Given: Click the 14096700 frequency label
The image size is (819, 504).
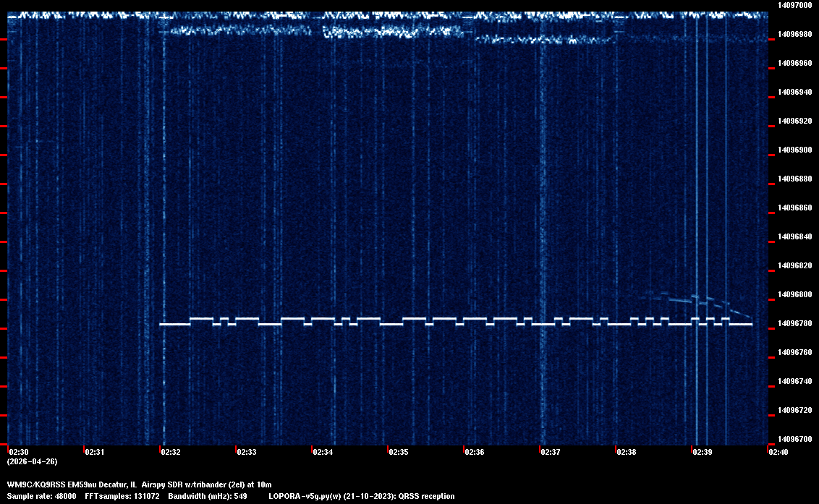Looking at the screenshot, I should tap(794, 439).
